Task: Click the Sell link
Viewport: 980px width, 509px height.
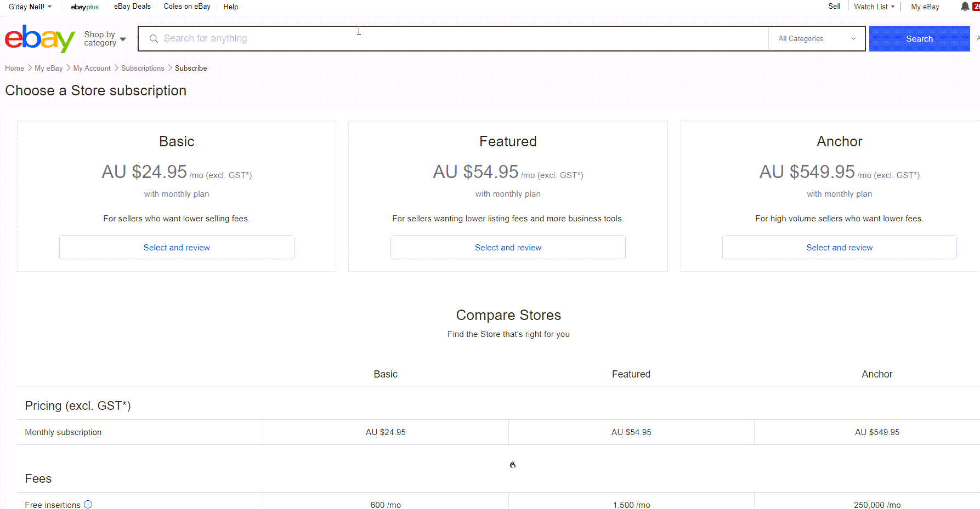Action: pyautogui.click(x=834, y=7)
